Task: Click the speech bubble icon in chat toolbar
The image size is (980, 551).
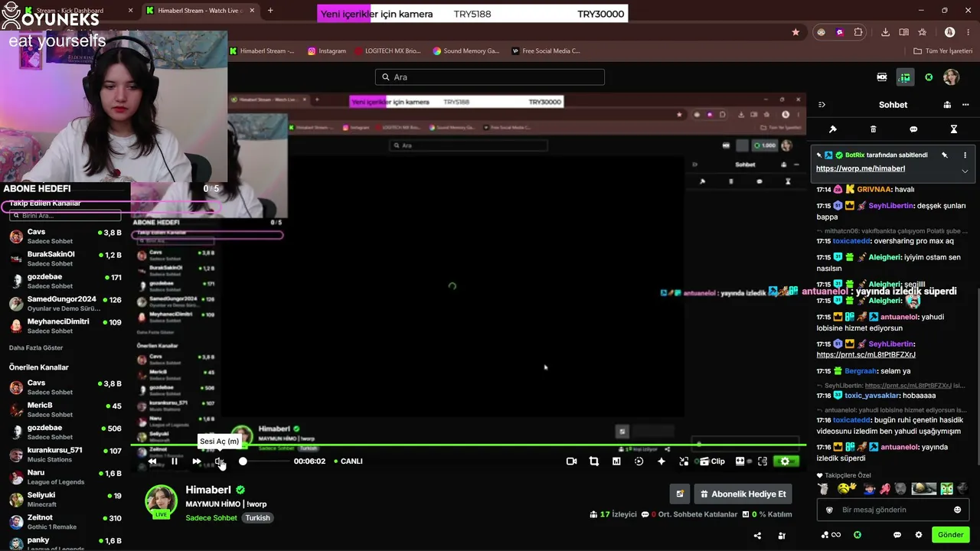Action: 913,129
